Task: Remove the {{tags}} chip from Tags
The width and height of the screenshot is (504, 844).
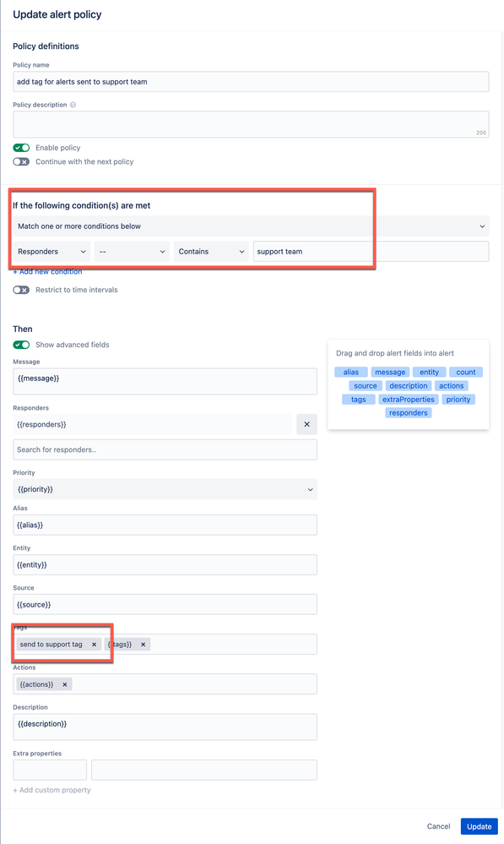Action: click(x=143, y=645)
